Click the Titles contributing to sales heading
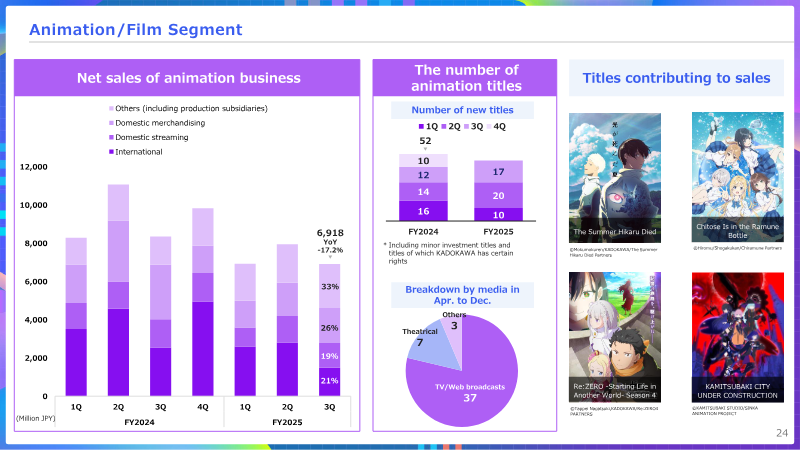 [x=676, y=78]
